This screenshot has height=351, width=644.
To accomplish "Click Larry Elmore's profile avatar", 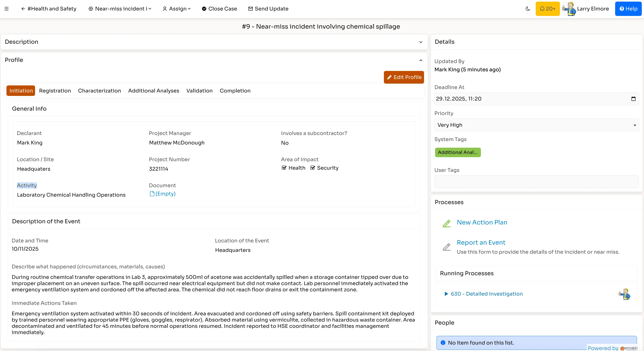I will (x=570, y=8).
